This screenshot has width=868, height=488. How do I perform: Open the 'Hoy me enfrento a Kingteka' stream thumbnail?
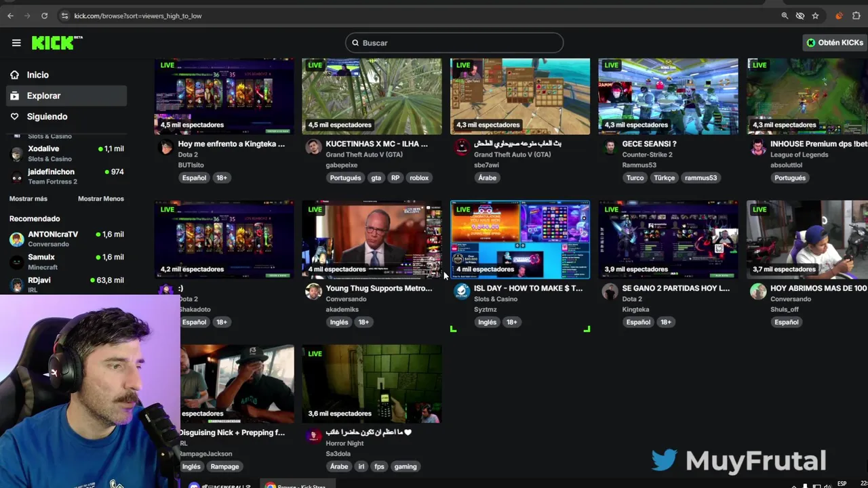coord(224,96)
